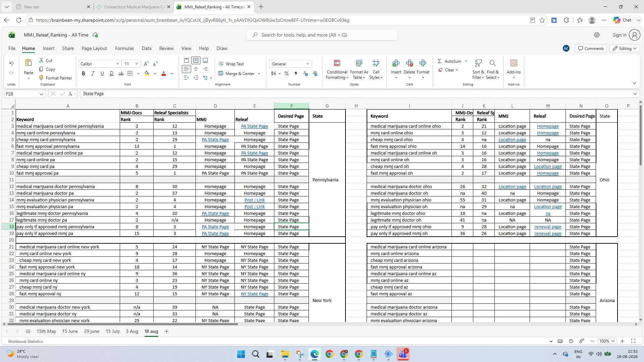Toggle Italic text formatting
Viewport: 644px width, 362px height.
pyautogui.click(x=93, y=73)
